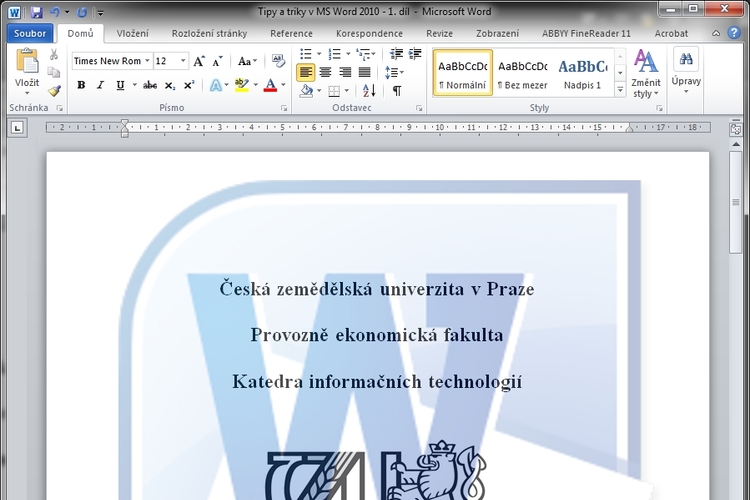
Task: Toggle show paragraph marks (¶)
Action: [x=396, y=91]
